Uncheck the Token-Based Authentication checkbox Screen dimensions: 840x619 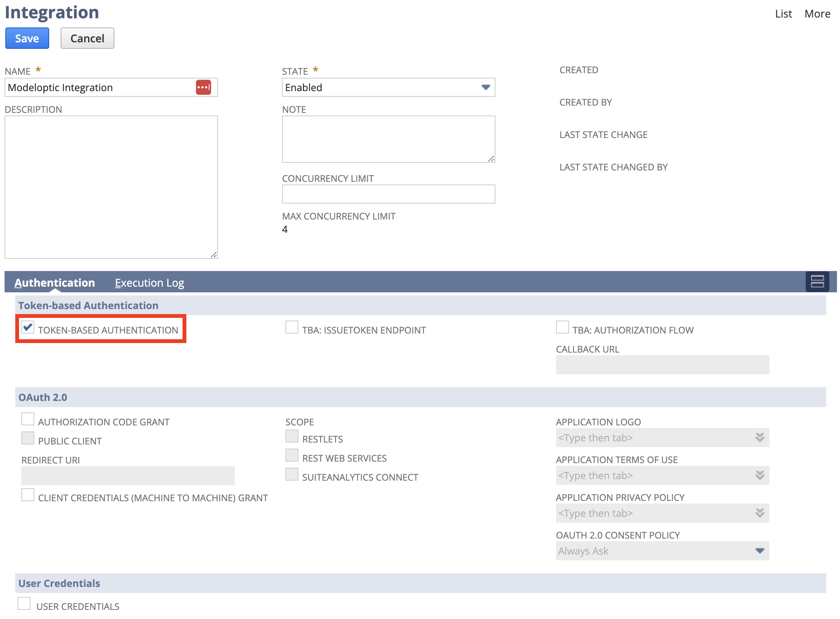tap(28, 327)
